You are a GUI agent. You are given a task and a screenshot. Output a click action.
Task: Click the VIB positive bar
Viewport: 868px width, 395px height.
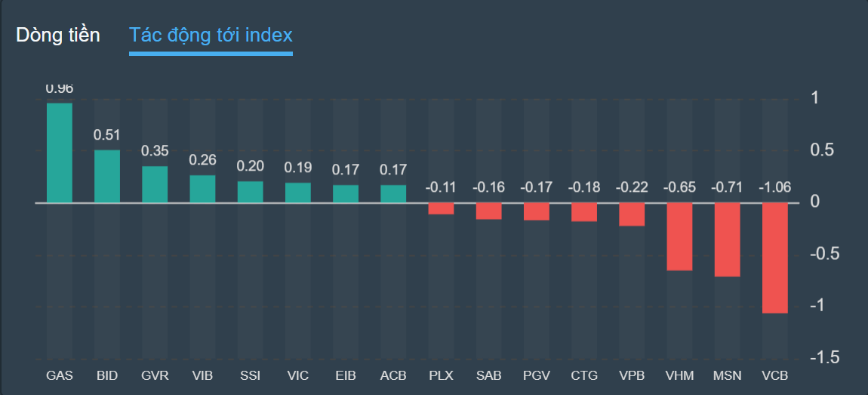coord(202,189)
